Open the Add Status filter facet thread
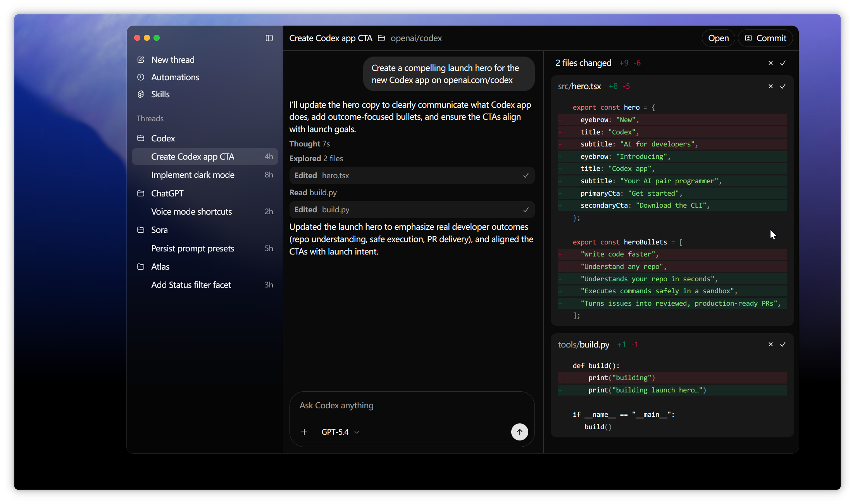 pos(205,285)
